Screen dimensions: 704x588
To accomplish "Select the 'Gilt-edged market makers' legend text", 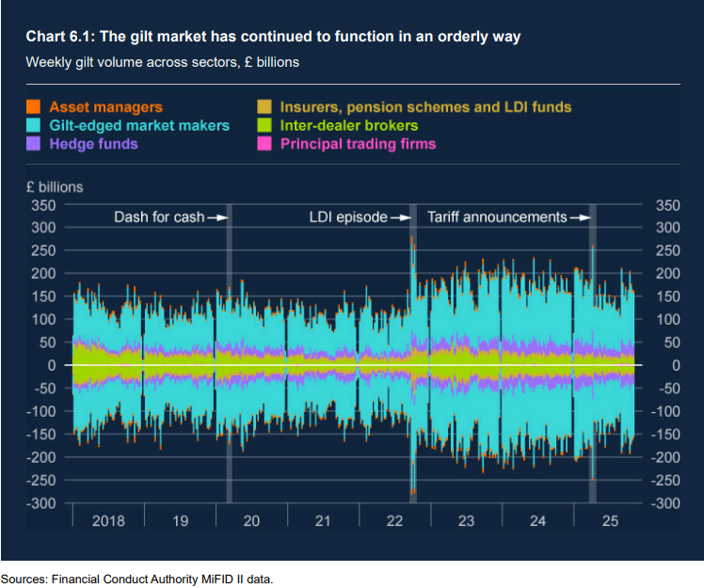I will click(x=139, y=125).
